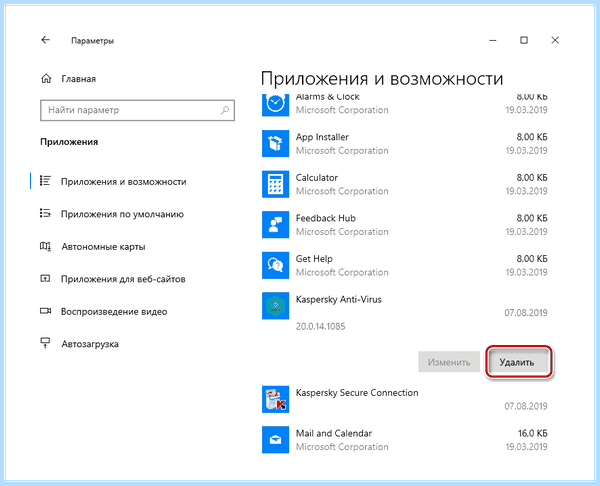This screenshot has height=486, width=600.
Task: Click the Calculator app icon
Action: tap(276, 184)
